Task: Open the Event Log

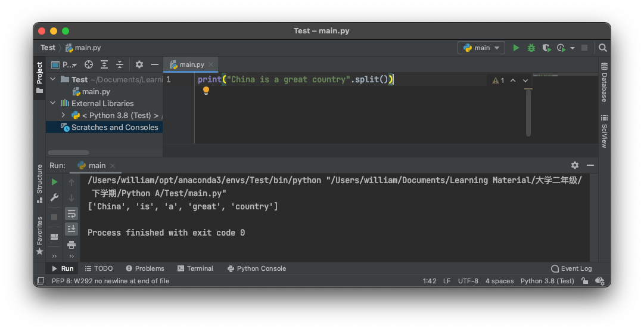Action: pos(571,268)
